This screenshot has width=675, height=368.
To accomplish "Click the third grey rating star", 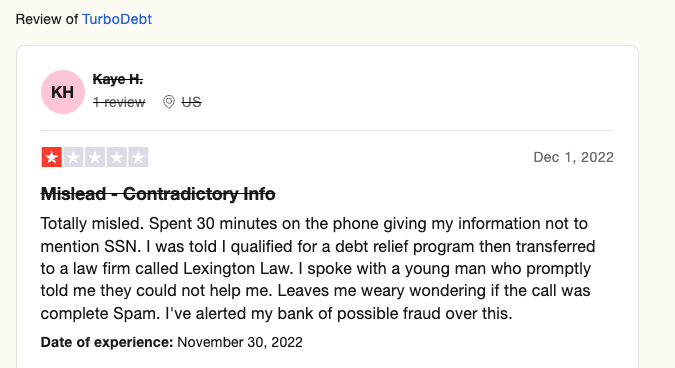I will (95, 157).
